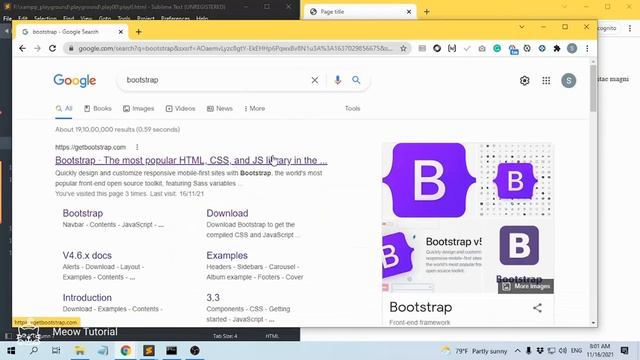The image size is (640, 360).
Task: Open the Introduction sitelink
Action: pyautogui.click(x=87, y=298)
